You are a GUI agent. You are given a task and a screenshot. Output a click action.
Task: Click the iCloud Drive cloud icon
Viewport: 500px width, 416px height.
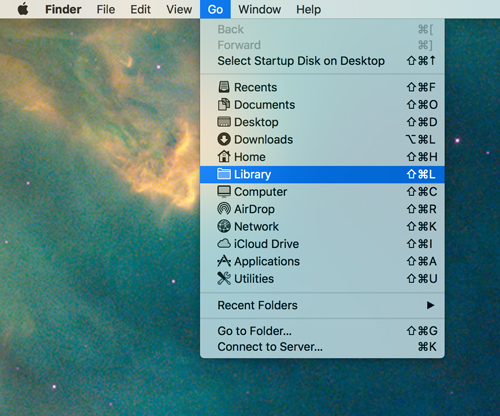(224, 244)
